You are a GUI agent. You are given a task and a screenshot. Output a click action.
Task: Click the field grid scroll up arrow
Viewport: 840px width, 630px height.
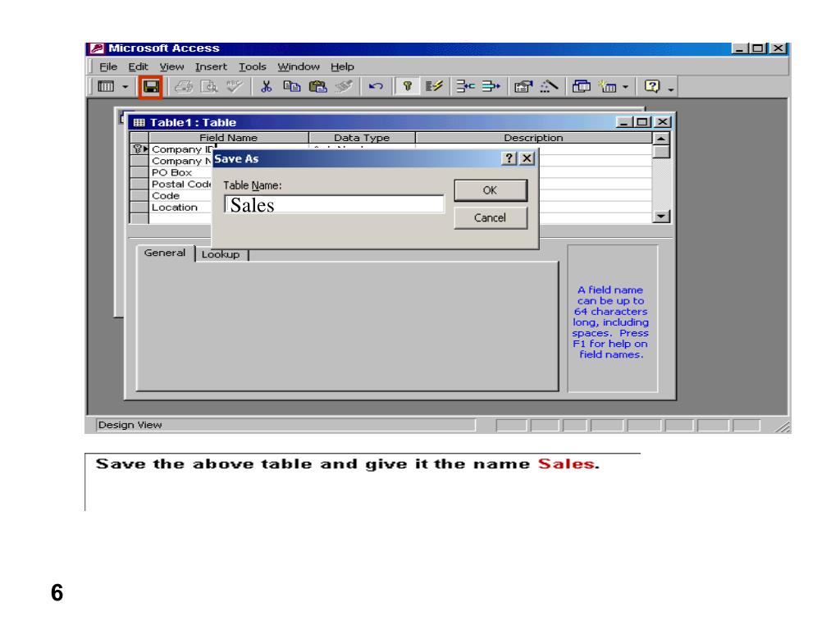(x=661, y=138)
